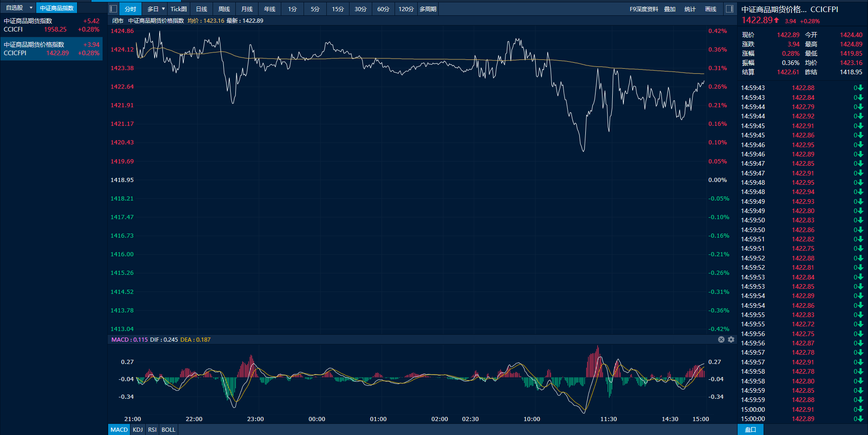
Task: Open F9深度资料 in-depth data
Action: pos(644,9)
